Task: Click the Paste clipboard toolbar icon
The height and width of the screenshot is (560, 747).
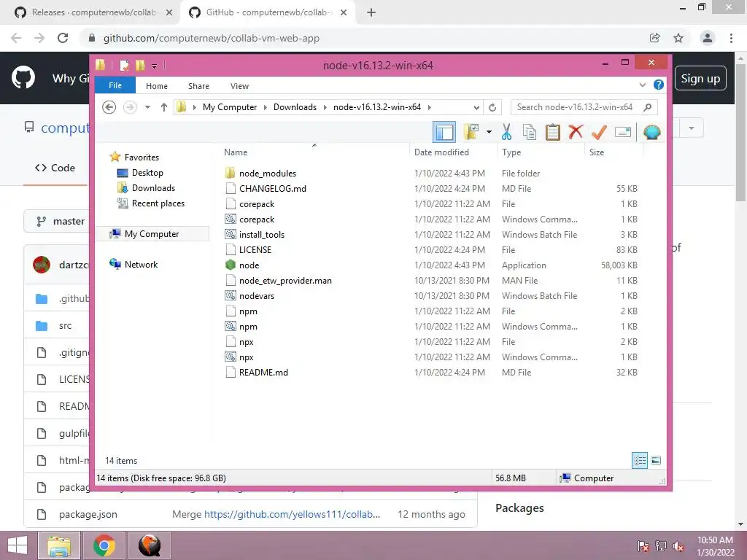Action: (553, 132)
